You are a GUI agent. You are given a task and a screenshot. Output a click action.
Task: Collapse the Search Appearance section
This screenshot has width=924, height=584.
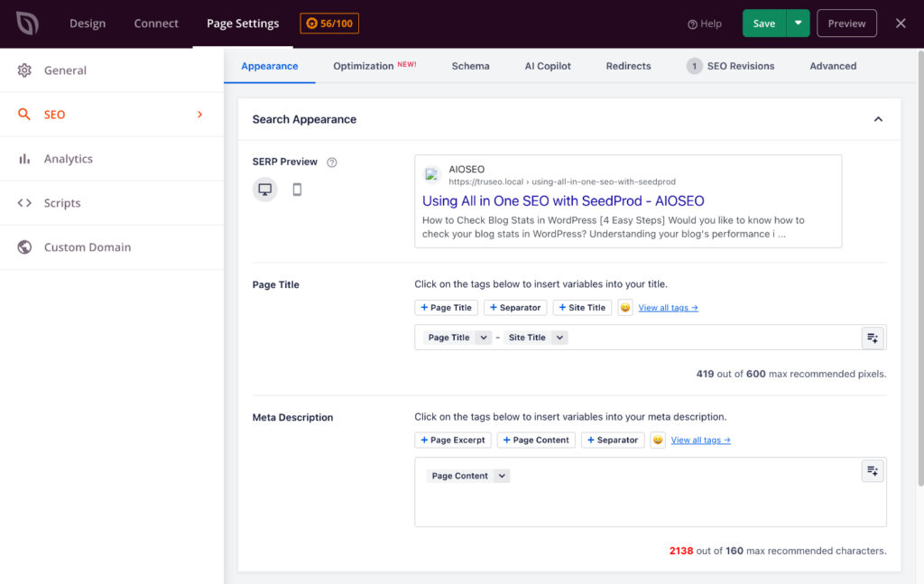[x=878, y=119]
